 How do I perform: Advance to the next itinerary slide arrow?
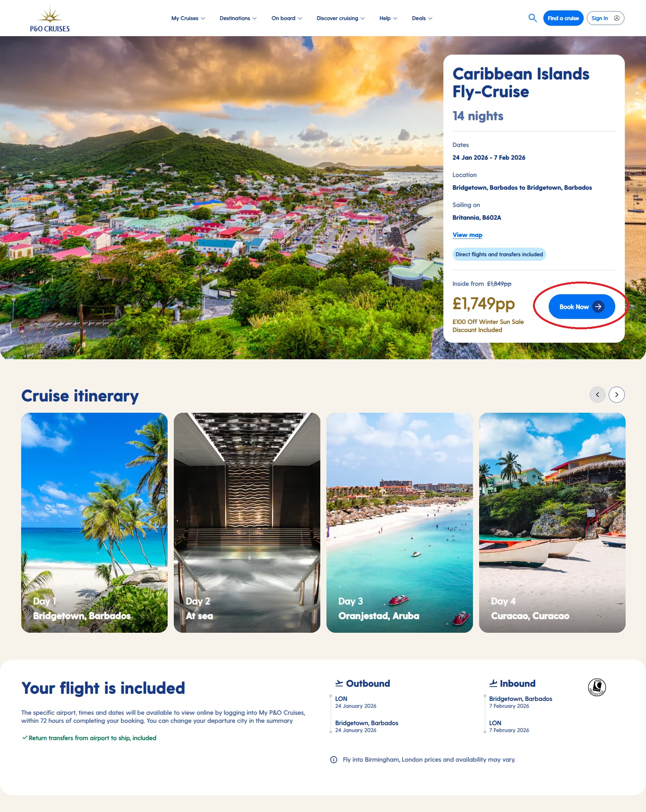pos(617,395)
